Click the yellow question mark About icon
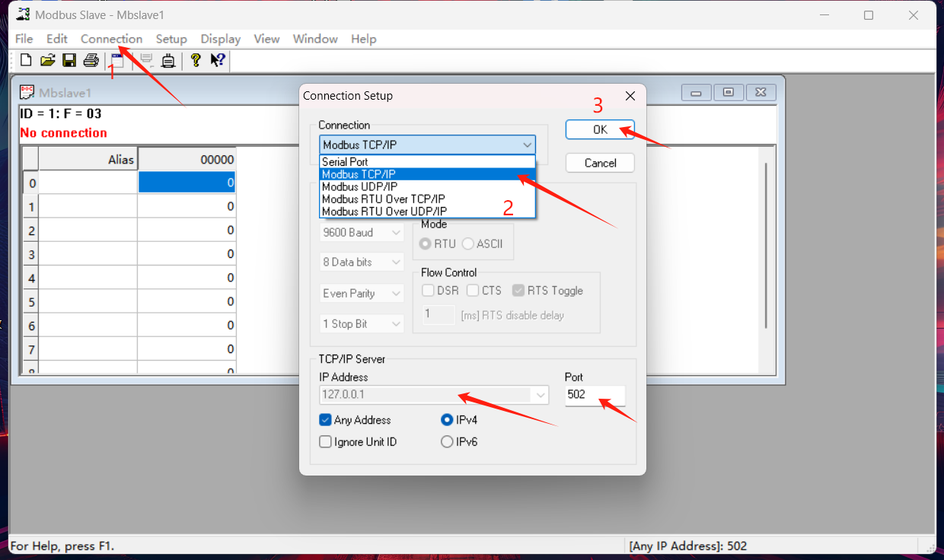 196,60
